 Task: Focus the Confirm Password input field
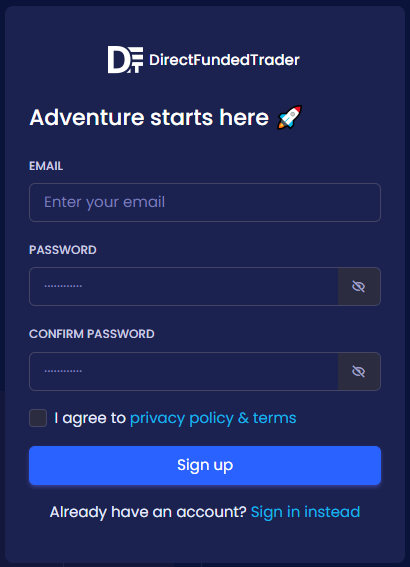[x=184, y=371]
